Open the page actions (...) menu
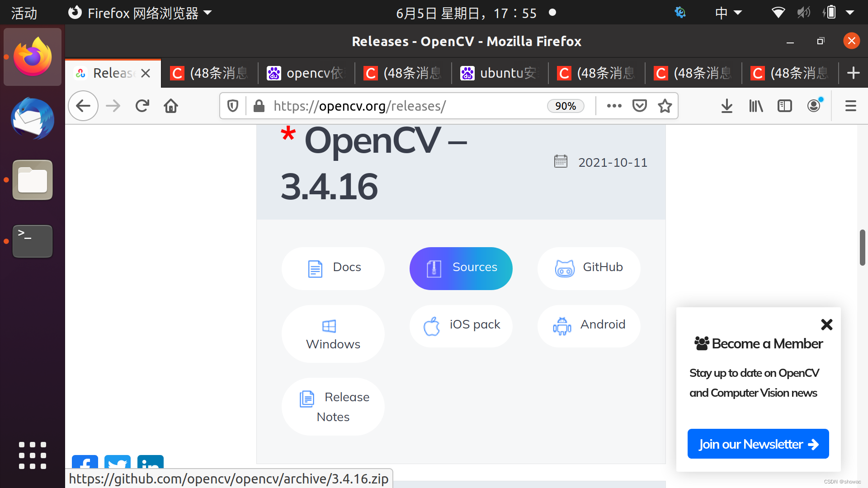Image resolution: width=868 pixels, height=488 pixels. (x=613, y=106)
